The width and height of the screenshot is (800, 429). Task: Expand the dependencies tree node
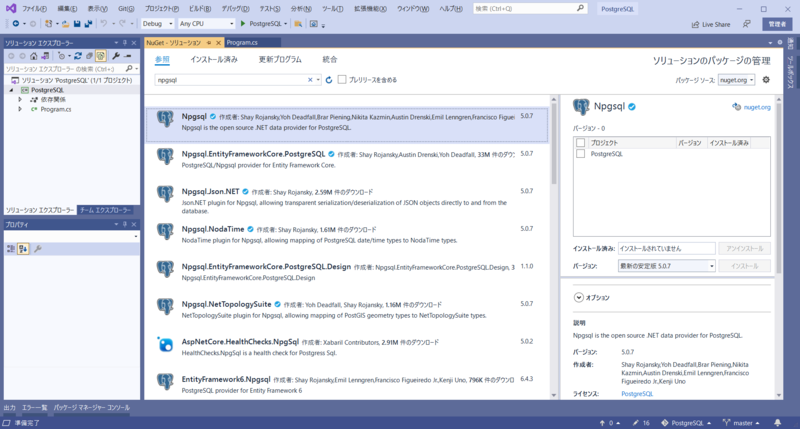click(x=20, y=99)
